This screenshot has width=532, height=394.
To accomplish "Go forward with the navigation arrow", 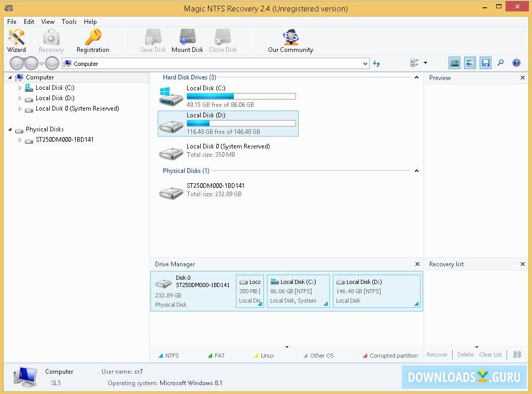I will (31, 63).
